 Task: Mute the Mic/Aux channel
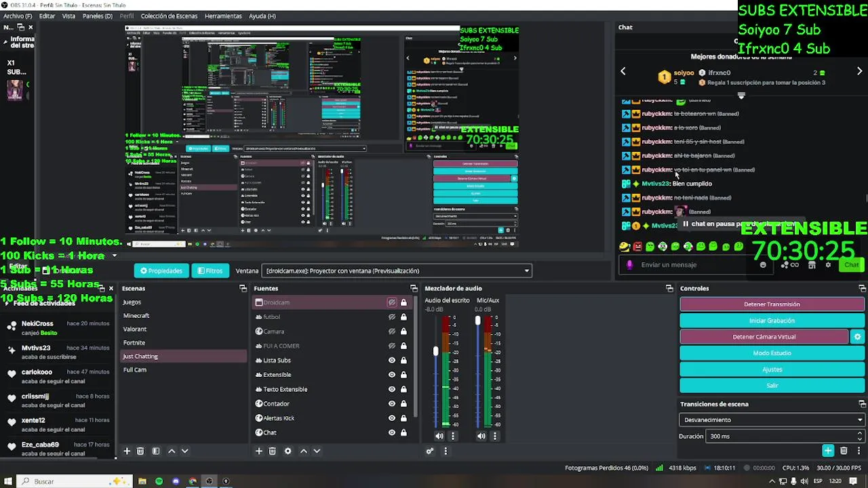tap(481, 436)
